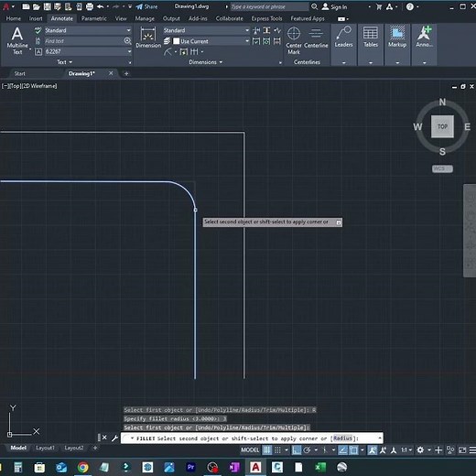This screenshot has height=476, width=476.
Task: Toggle Show Annotation Objects in status bar
Action: (x=372, y=450)
